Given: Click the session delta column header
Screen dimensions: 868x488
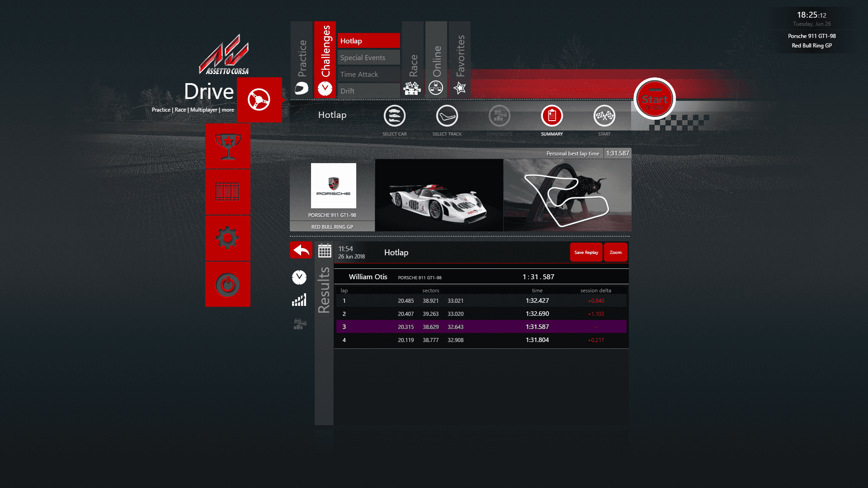Looking at the screenshot, I should tap(596, 291).
